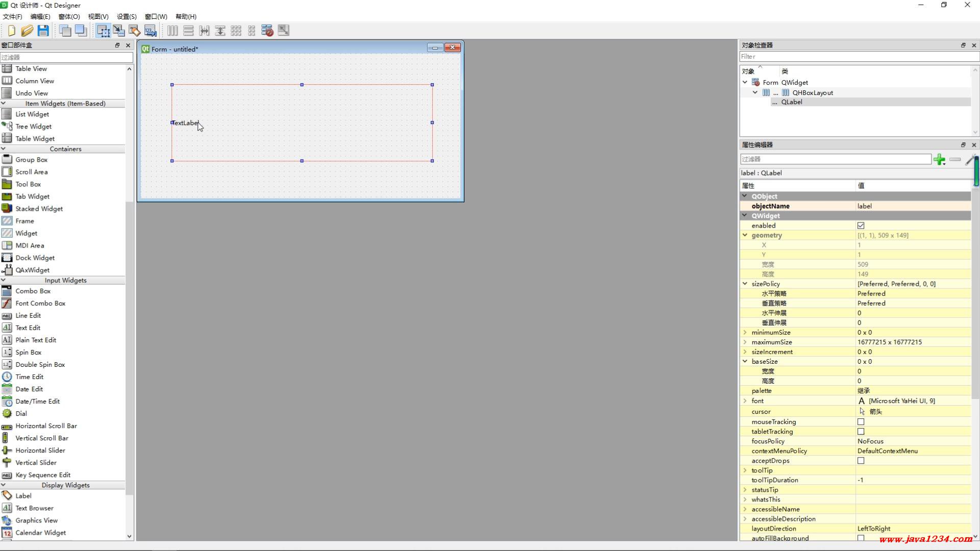Open the 文件(F) menu
The image size is (980, 551).
[12, 16]
